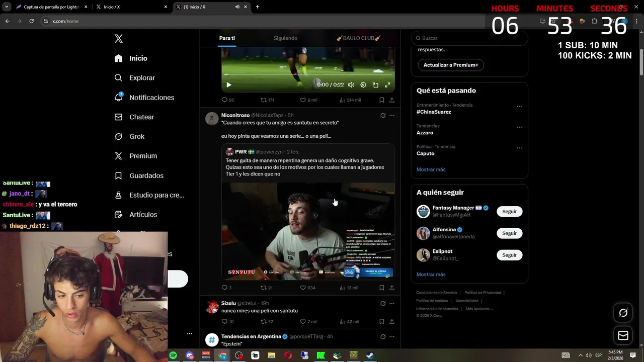Viewport: 644px width, 362px height.
Task: Open more options for Caputo trend
Action: click(x=519, y=148)
